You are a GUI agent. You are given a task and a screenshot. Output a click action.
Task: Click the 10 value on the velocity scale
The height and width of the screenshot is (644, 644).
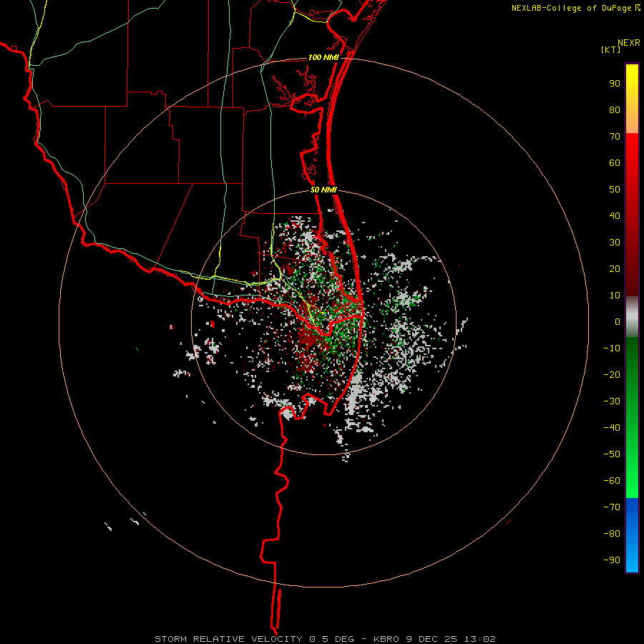[x=615, y=296]
